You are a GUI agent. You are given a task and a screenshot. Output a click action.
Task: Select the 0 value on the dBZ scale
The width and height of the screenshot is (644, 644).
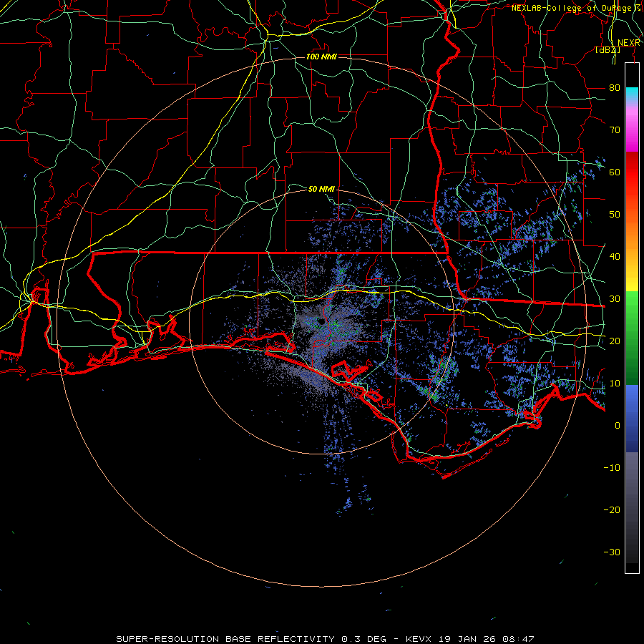pos(618,426)
